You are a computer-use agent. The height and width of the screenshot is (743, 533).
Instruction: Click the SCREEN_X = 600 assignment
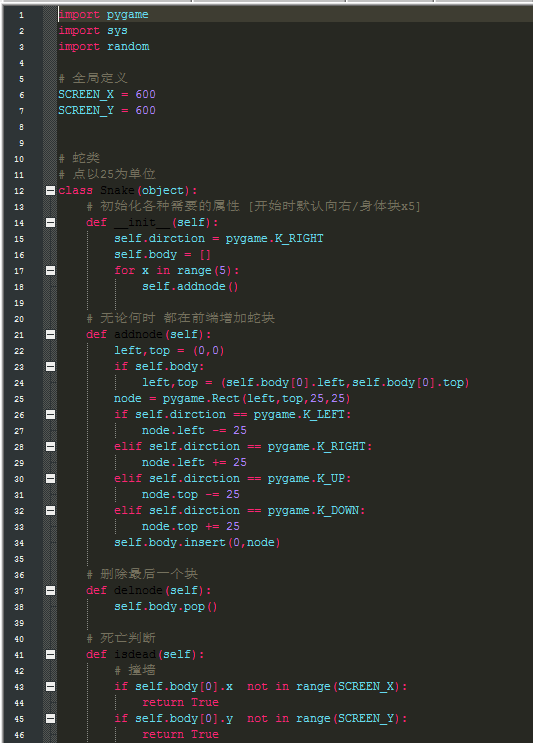point(107,94)
